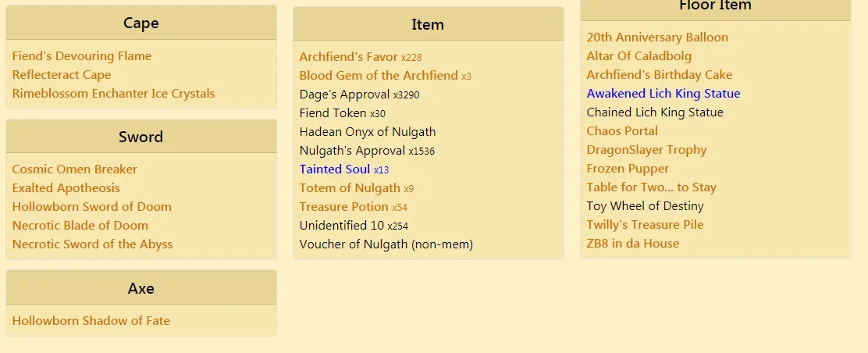Image resolution: width=868 pixels, height=353 pixels.
Task: Click Reflecteract Cape link
Action: [62, 75]
